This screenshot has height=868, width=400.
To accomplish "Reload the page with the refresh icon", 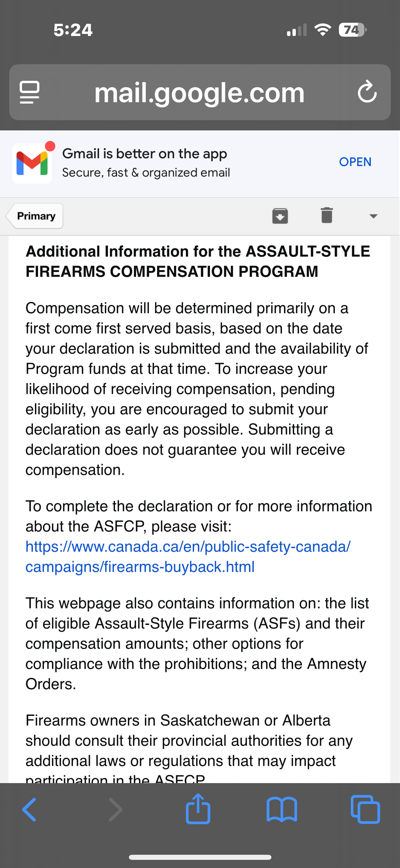I will click(x=367, y=92).
